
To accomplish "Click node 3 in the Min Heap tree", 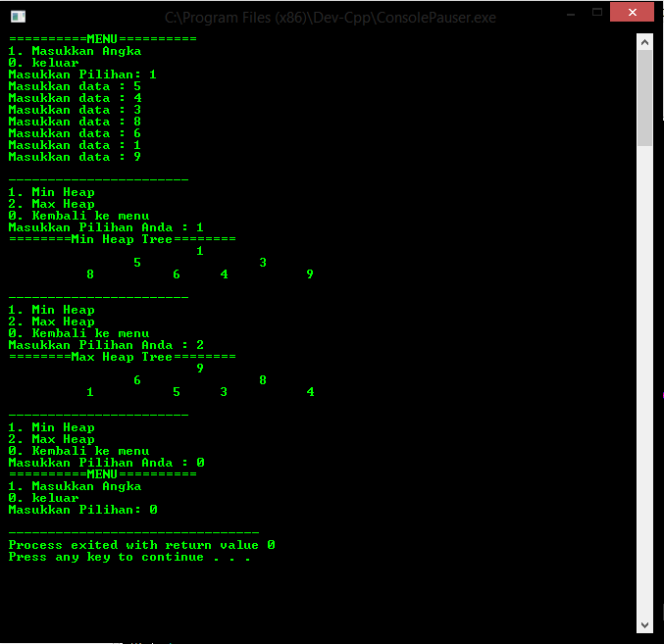I will tap(263, 263).
